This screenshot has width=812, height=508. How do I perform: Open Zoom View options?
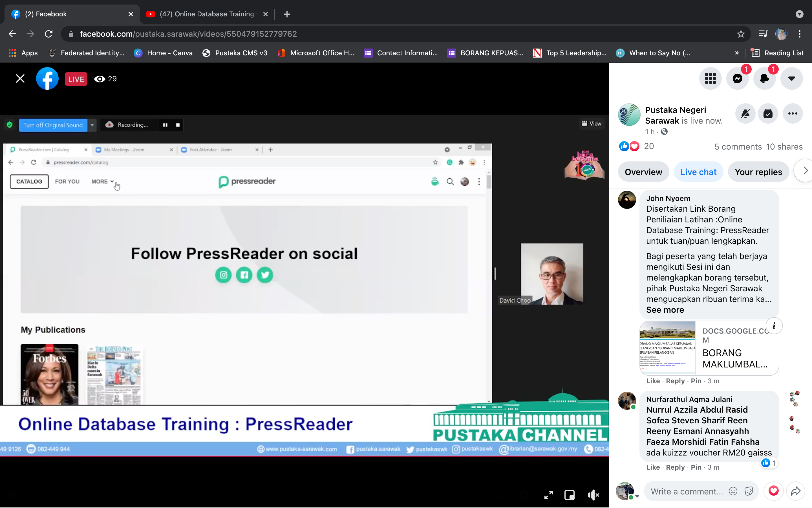(592, 124)
